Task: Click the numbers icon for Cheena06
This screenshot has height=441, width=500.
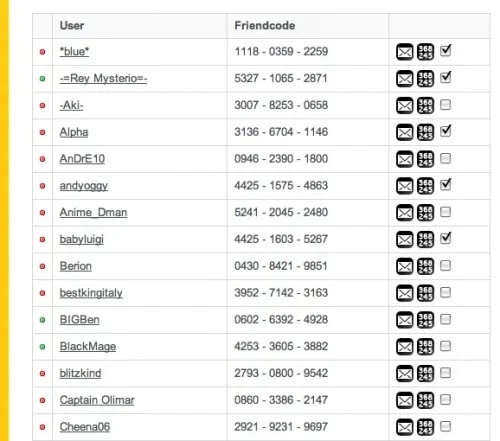Action: (425, 427)
